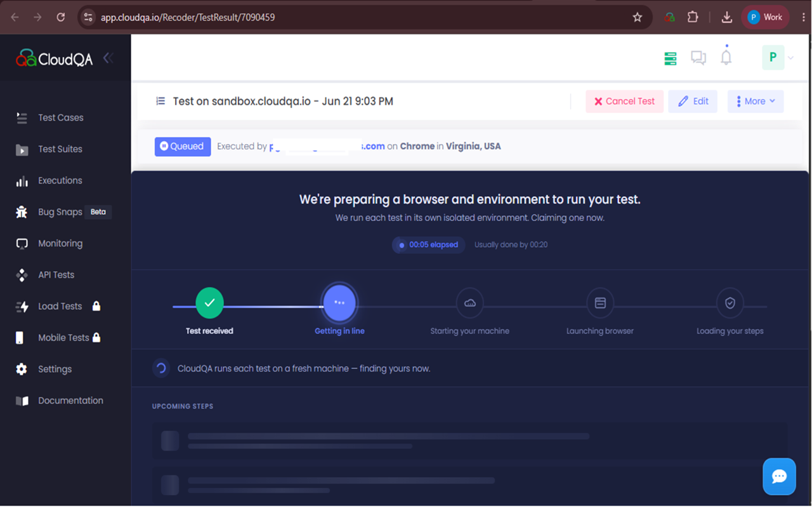Click the Queued status badge
Screen dimensions: 812x508
click(183, 146)
